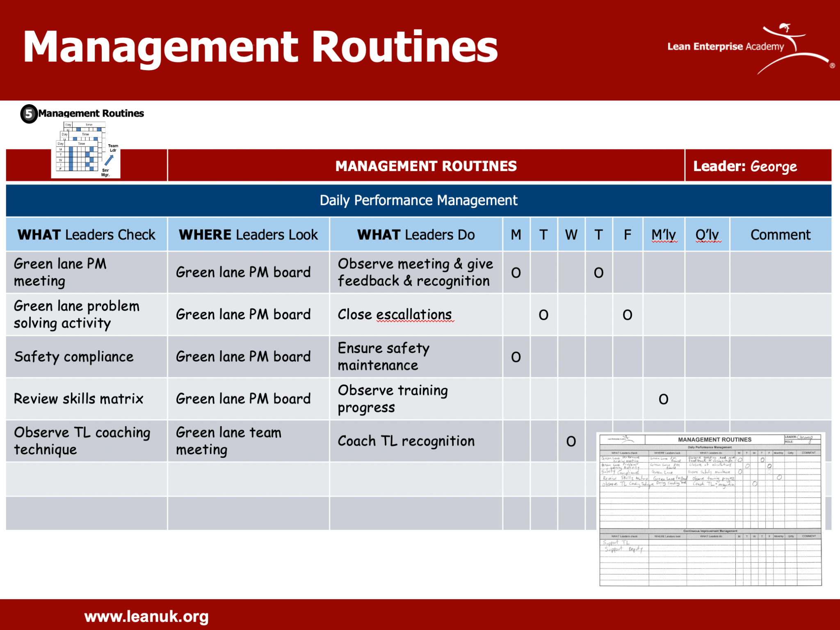Select the 'Green lane team meeting' cell
840x630 pixels.
coord(249,441)
